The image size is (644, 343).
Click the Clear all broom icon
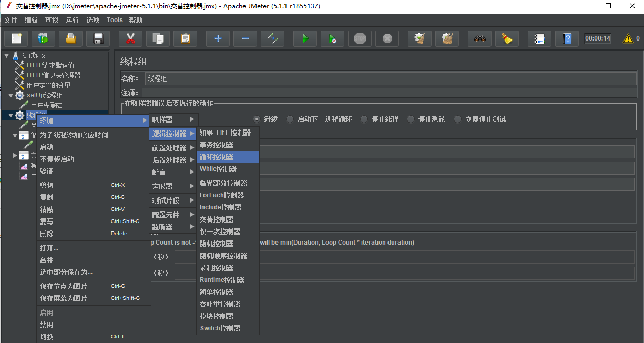tap(507, 38)
